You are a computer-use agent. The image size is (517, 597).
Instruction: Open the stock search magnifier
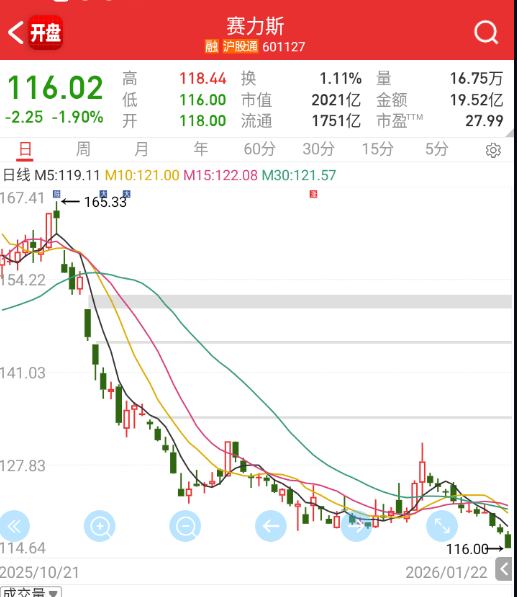pyautogui.click(x=486, y=33)
